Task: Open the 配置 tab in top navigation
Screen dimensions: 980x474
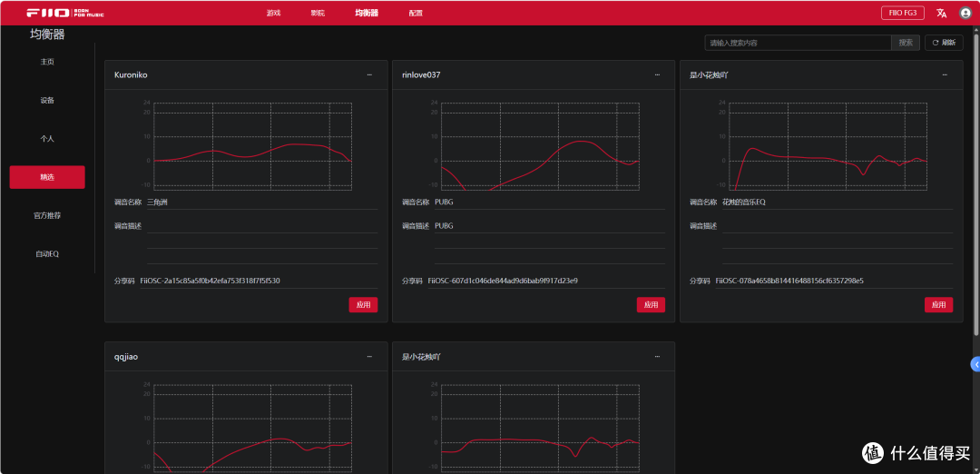Action: pyautogui.click(x=415, y=13)
